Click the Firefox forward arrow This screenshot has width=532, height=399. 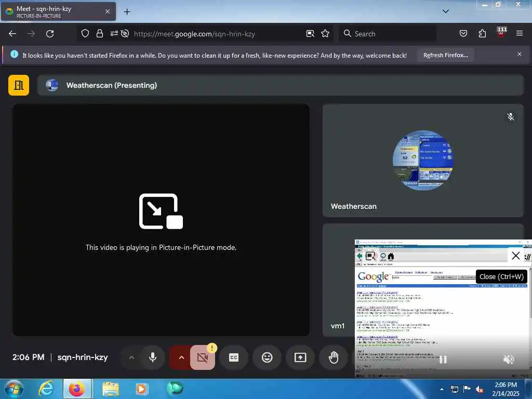(x=31, y=34)
